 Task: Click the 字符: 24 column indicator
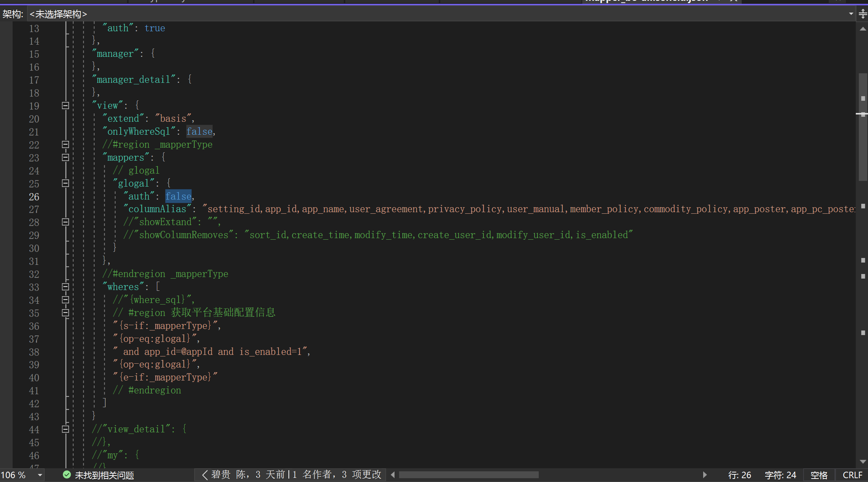780,475
